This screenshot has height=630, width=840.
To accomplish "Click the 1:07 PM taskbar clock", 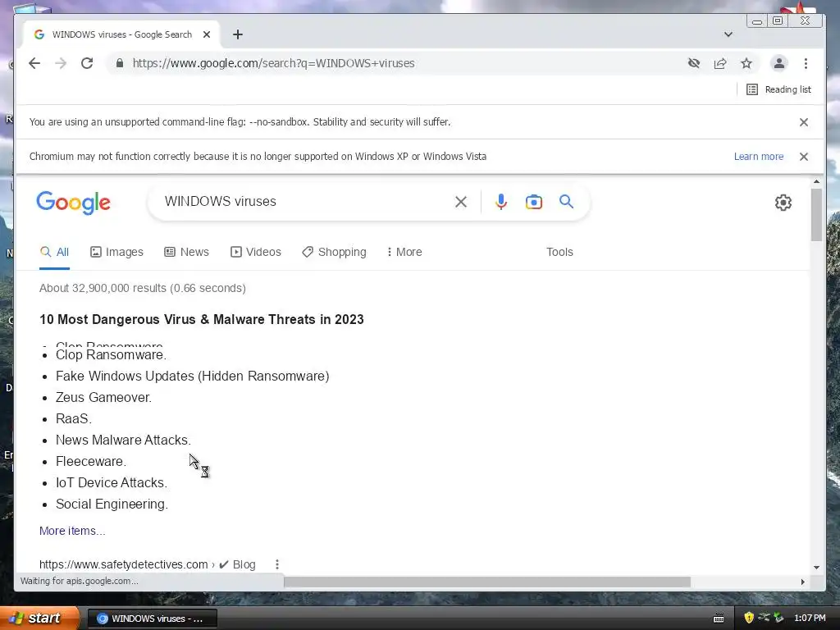I will 810,619.
